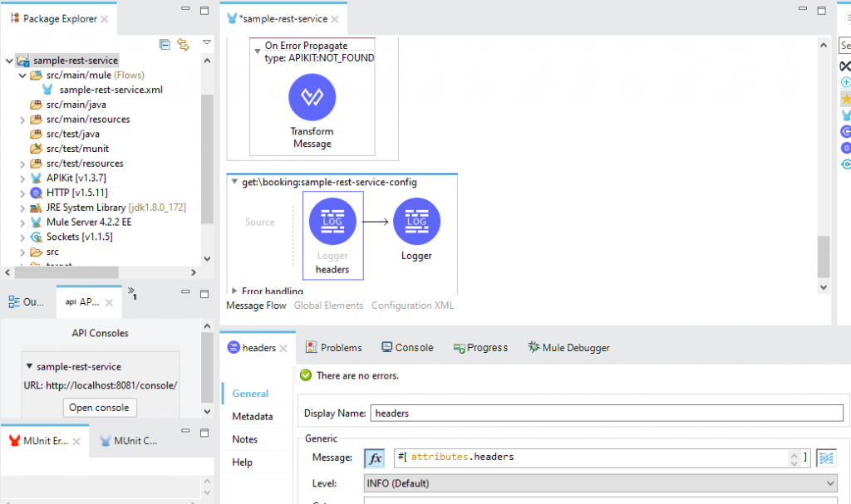Click Collapse All in Package Explorer
Viewport: 851px width, 504px height.
point(165,44)
